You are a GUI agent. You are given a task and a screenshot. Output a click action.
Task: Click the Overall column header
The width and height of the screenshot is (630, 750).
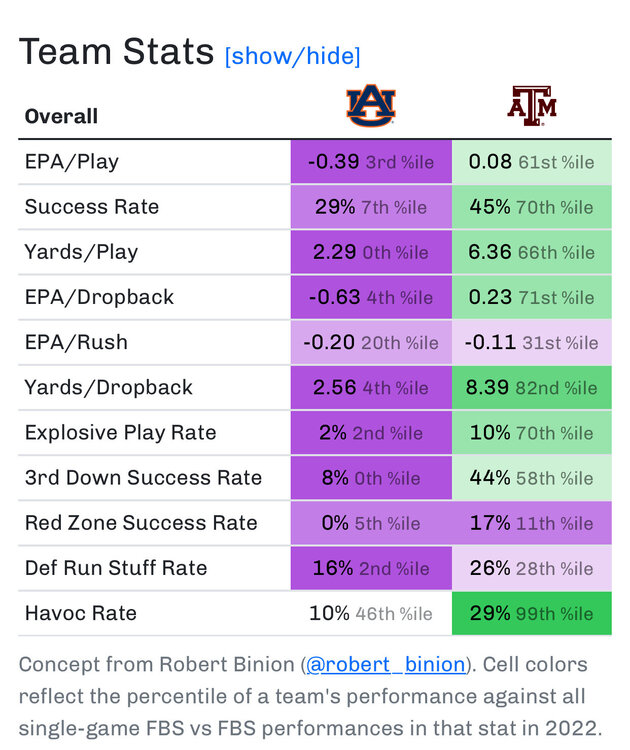tap(61, 116)
